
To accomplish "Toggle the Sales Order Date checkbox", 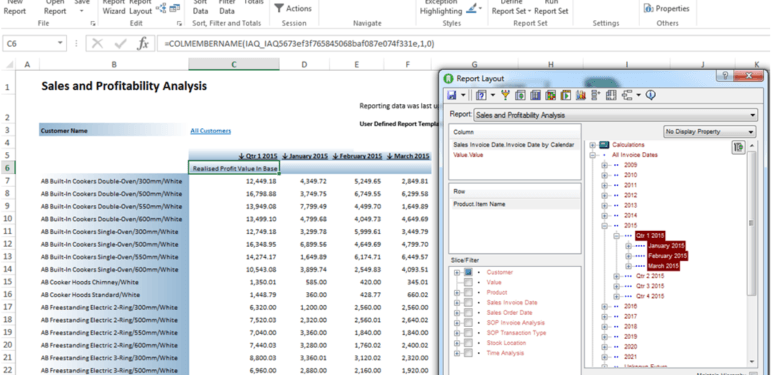I will [x=468, y=312].
